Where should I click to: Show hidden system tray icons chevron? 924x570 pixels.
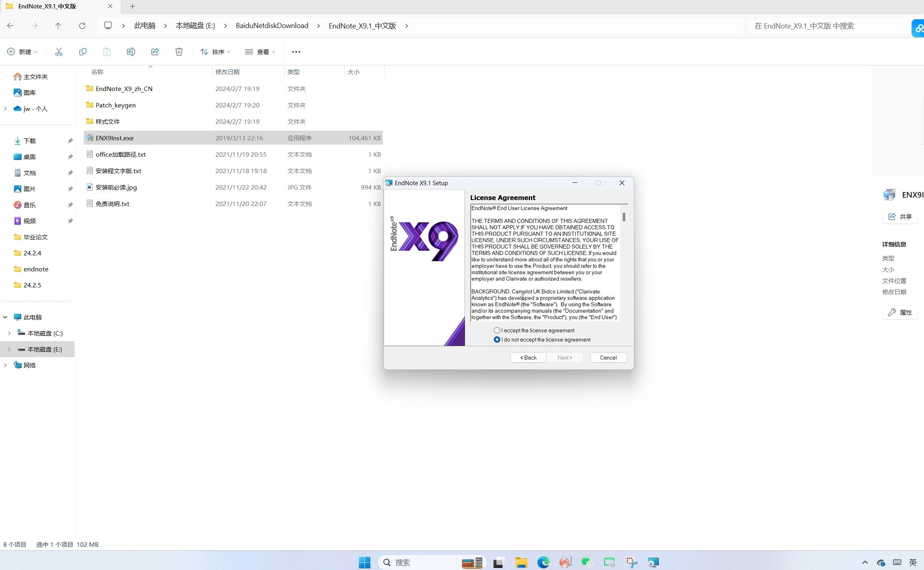(865, 562)
